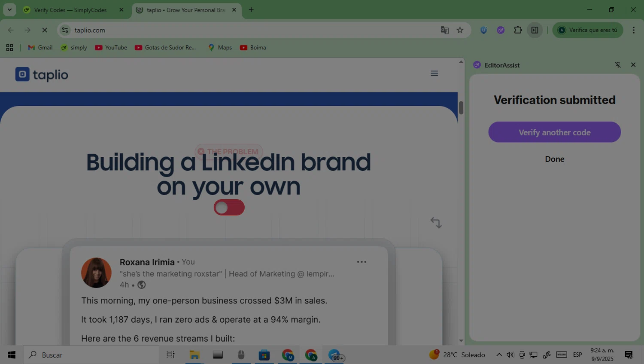Open post options three-dot menu
Image resolution: width=644 pixels, height=364 pixels.
click(x=361, y=262)
